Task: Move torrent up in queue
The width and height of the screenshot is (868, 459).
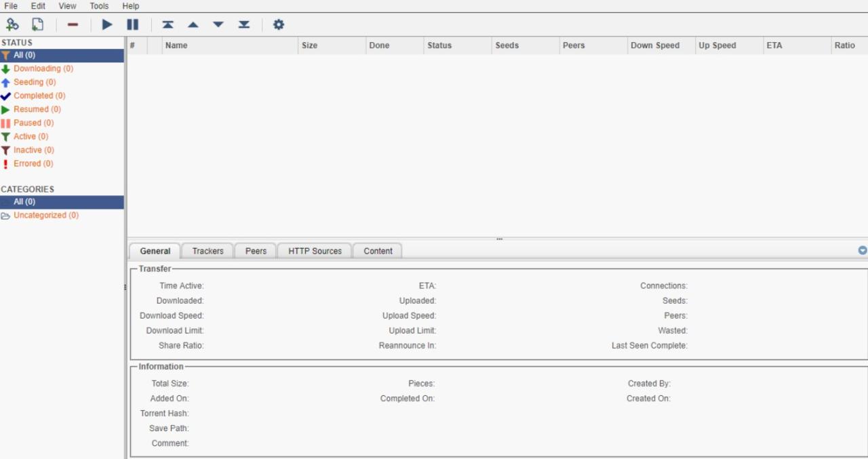Action: click(193, 24)
